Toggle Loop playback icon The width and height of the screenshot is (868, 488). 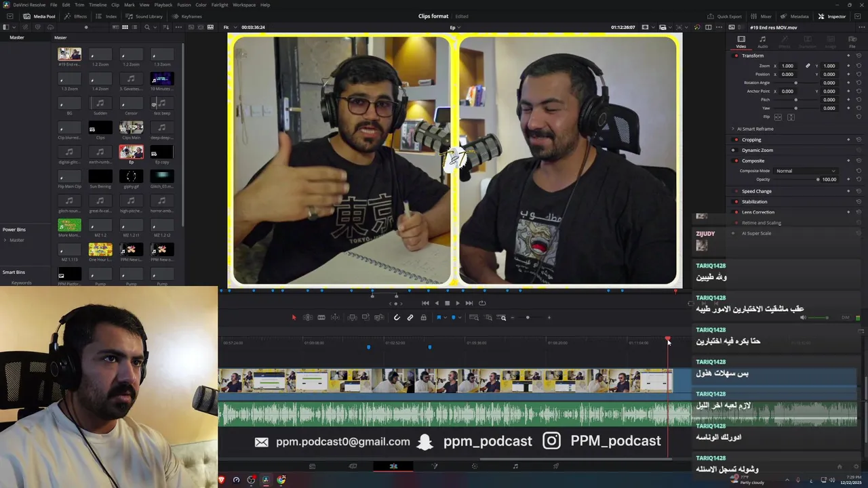[482, 303]
